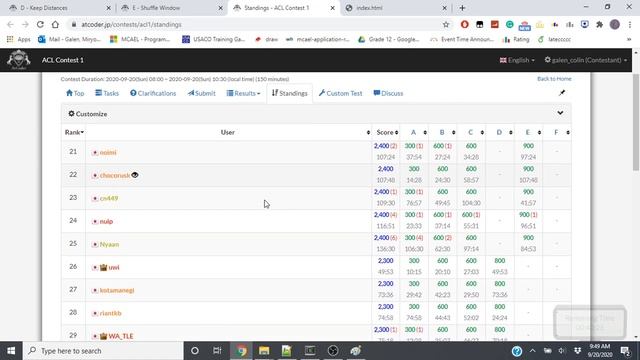Click Back to Home link
Image resolution: width=640 pixels, height=360 pixels.
point(554,79)
